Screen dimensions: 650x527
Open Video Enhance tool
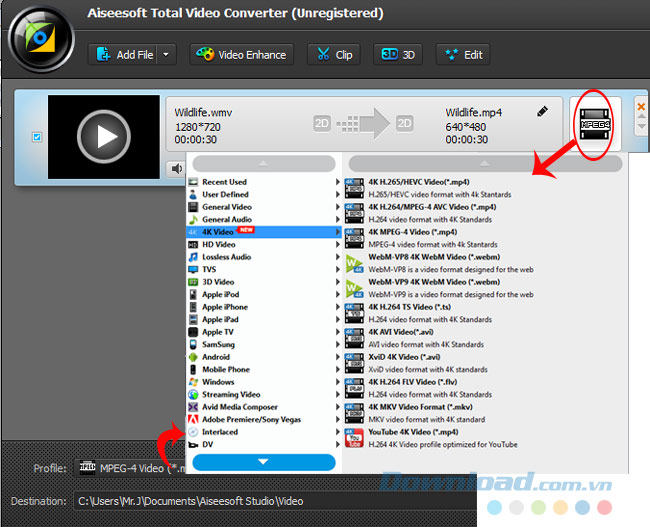241,55
